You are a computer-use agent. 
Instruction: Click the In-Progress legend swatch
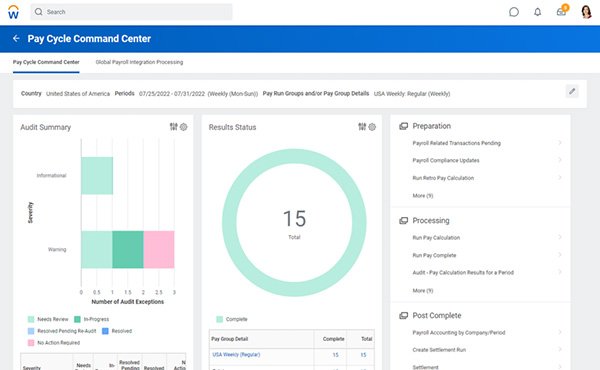point(77,319)
